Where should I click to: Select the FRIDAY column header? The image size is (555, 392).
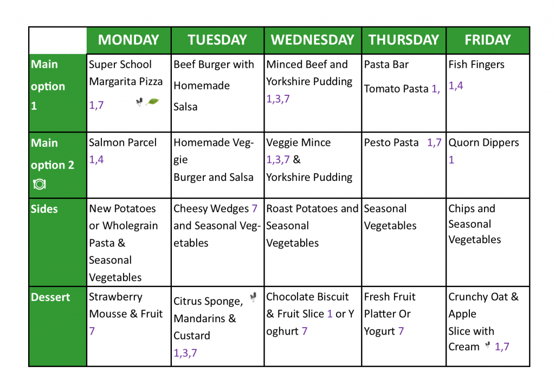pyautogui.click(x=488, y=40)
